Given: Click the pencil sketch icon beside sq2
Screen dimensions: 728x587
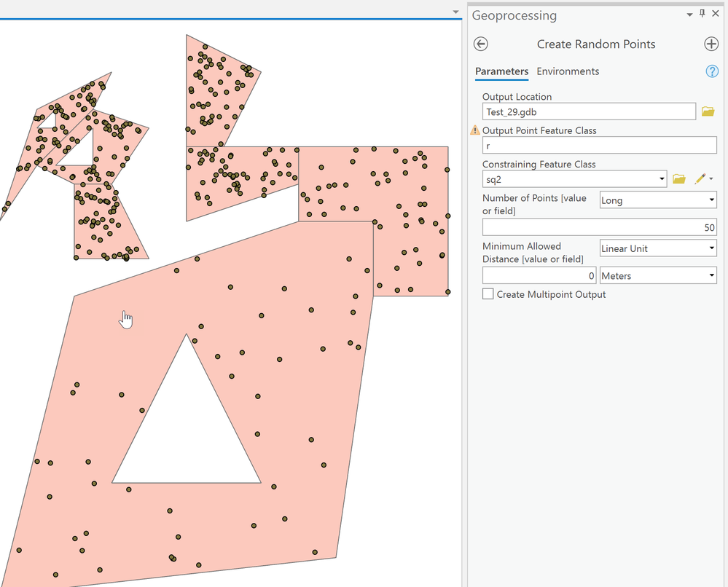Looking at the screenshot, I should pos(700,179).
